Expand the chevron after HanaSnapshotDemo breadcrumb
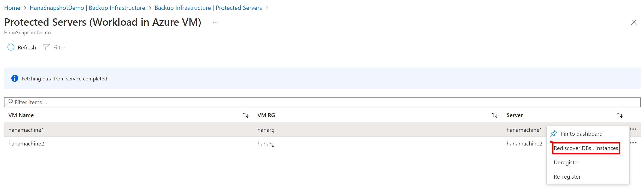 tap(150, 8)
